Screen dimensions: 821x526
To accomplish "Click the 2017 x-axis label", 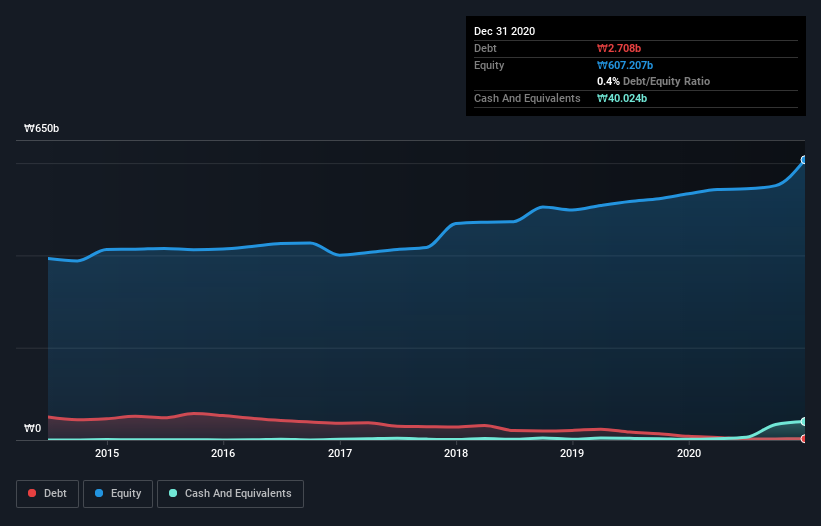I will [340, 453].
